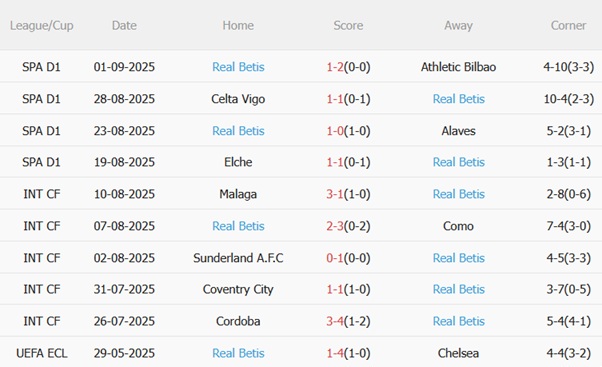Click Sunderland A.F.C team name
Image resolution: width=602 pixels, height=367 pixels.
pyautogui.click(x=238, y=258)
